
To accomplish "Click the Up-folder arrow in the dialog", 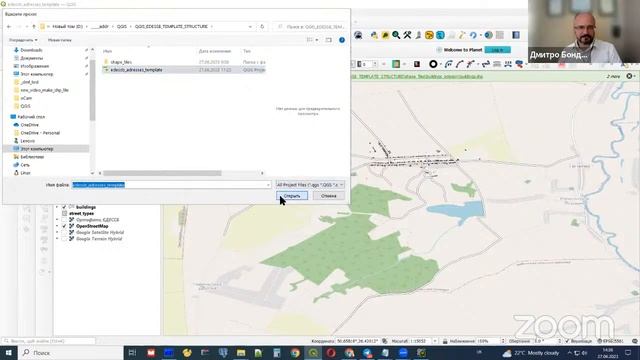I will click(x=34, y=27).
